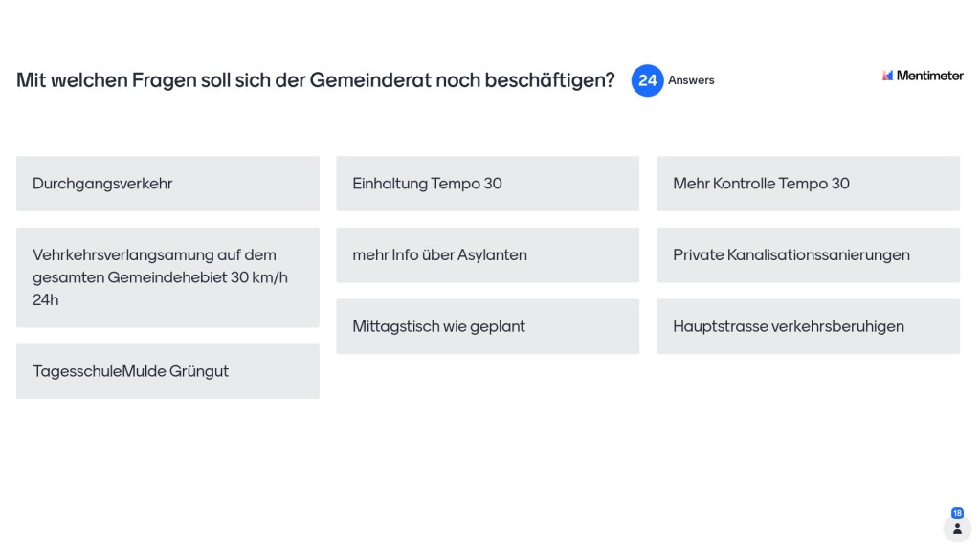Click the Answers label beside the counter
The height and width of the screenshot is (551, 980).
[691, 80]
